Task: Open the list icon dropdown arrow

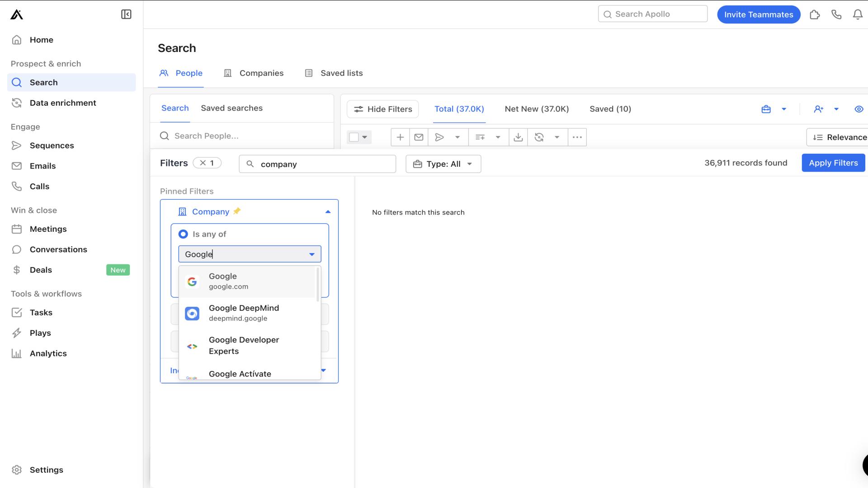Action: click(x=498, y=137)
